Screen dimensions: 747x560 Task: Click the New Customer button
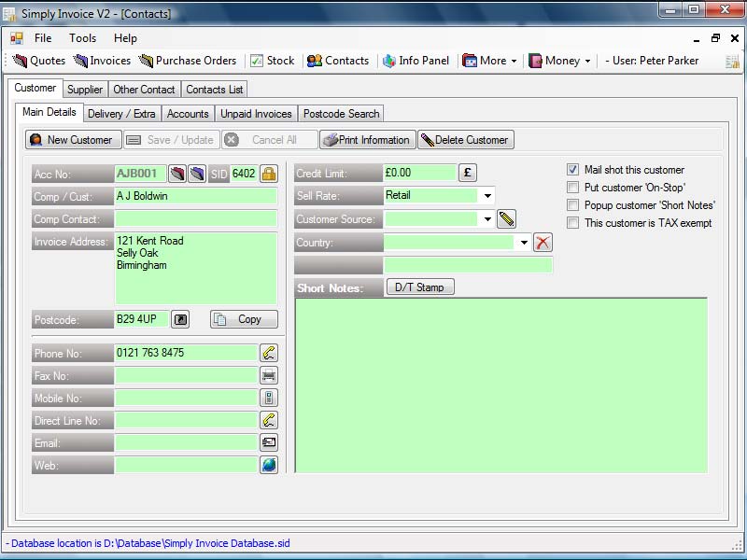[x=74, y=139]
